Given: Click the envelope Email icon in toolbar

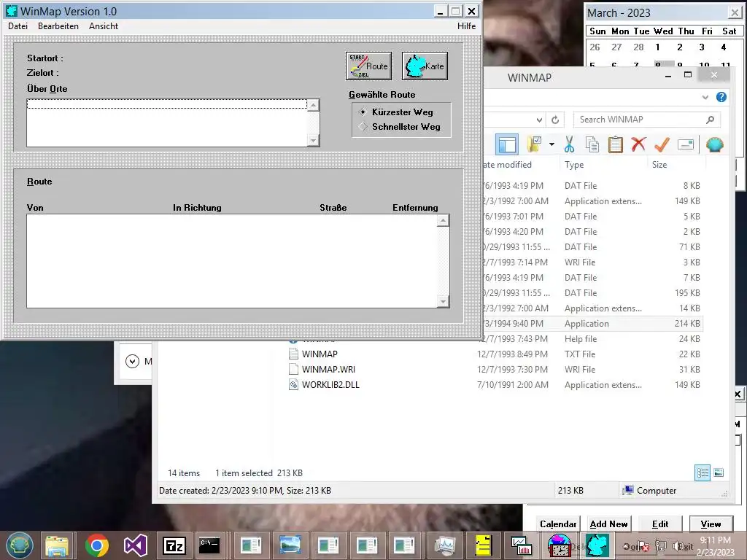Looking at the screenshot, I should (686, 144).
